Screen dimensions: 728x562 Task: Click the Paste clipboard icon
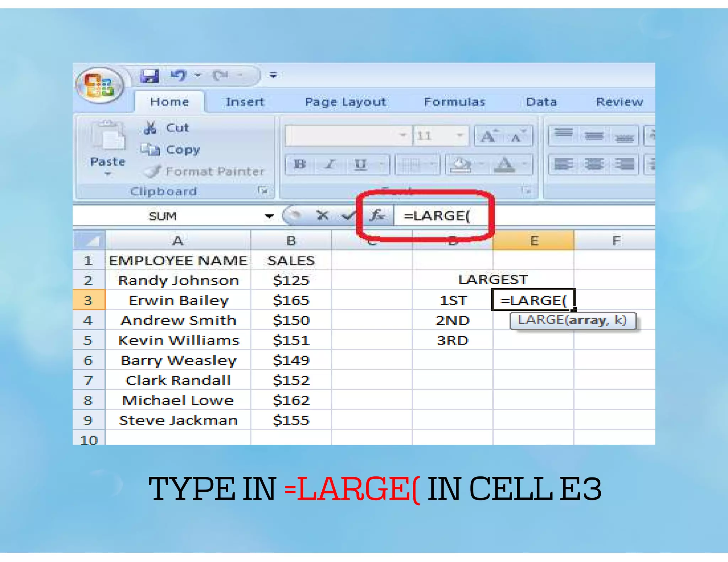pyautogui.click(x=108, y=136)
